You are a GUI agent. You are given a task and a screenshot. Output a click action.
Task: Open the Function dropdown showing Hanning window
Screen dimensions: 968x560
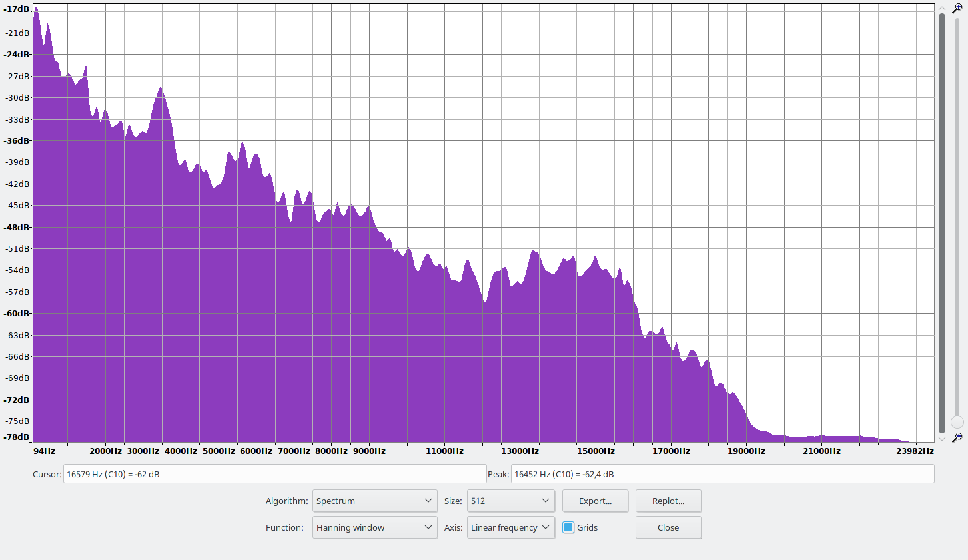coord(375,527)
